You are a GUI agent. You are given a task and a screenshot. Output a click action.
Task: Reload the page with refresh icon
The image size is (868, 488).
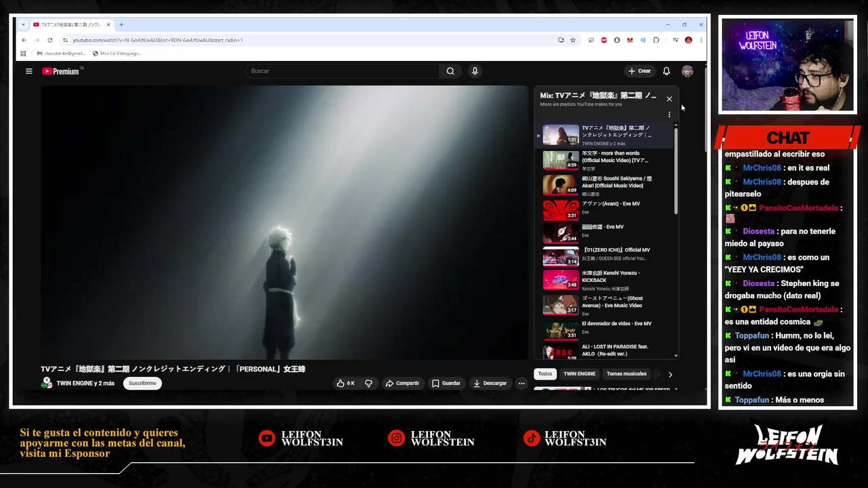coord(50,40)
